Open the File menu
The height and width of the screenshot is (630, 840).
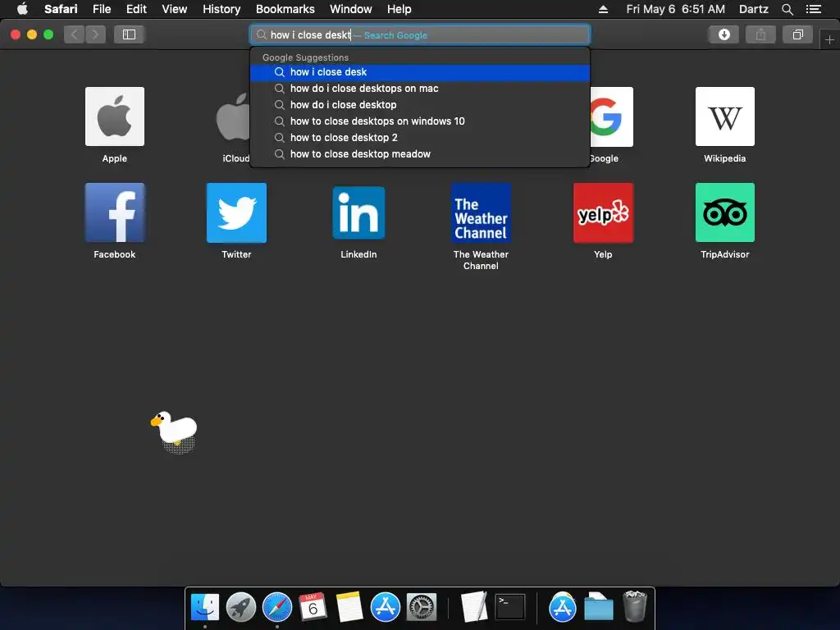coord(102,9)
